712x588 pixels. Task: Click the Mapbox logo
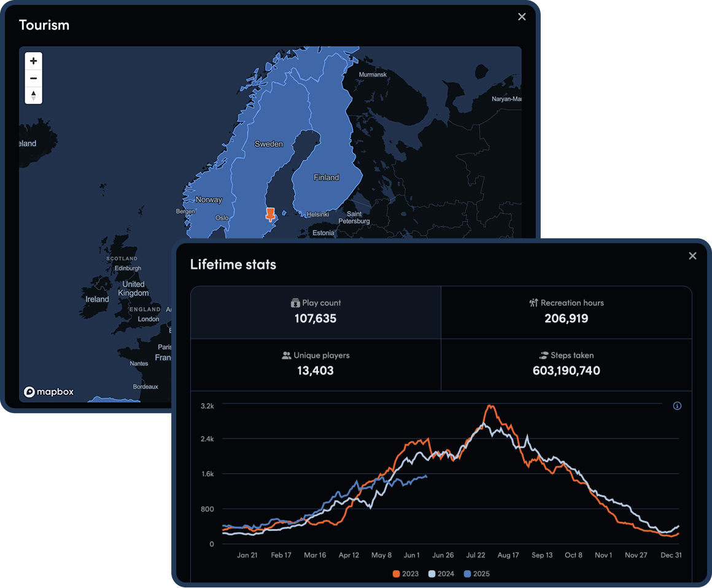click(x=48, y=392)
